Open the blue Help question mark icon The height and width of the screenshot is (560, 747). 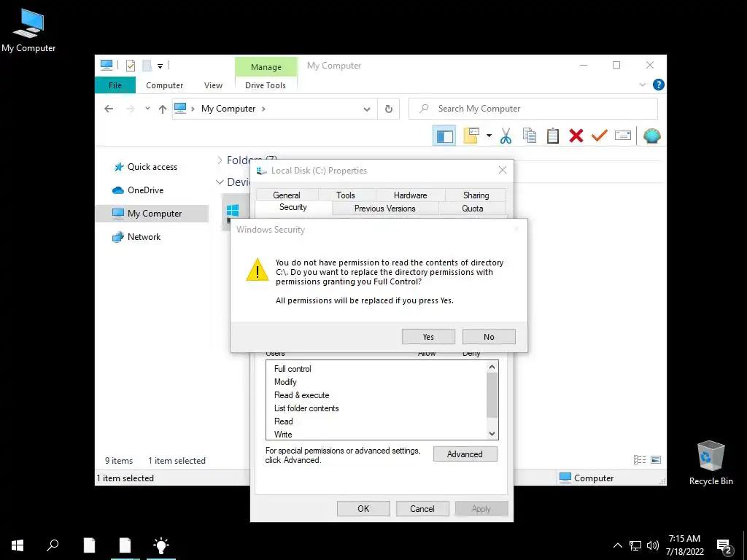pos(659,85)
